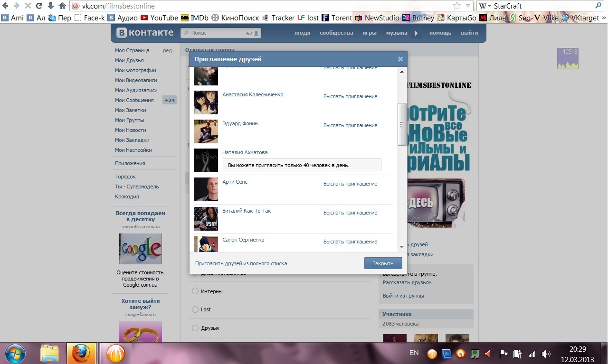Click the white volume tray icon
This screenshot has width=608, height=364.
pyautogui.click(x=546, y=354)
